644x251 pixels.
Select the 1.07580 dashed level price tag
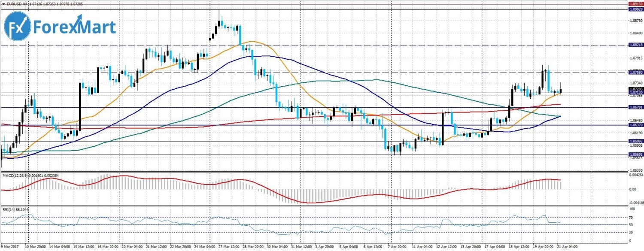click(635, 73)
